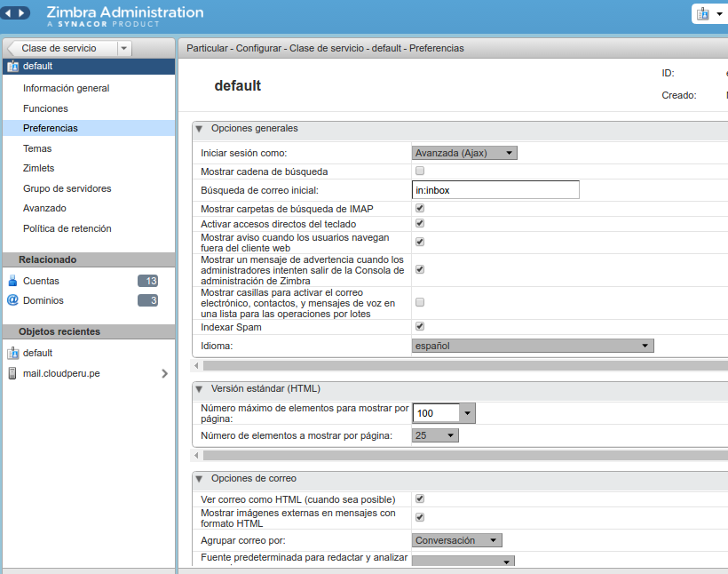Screen dimensions: 728x574
Task: Go back with the left navigation arrow
Action: click(7, 13)
